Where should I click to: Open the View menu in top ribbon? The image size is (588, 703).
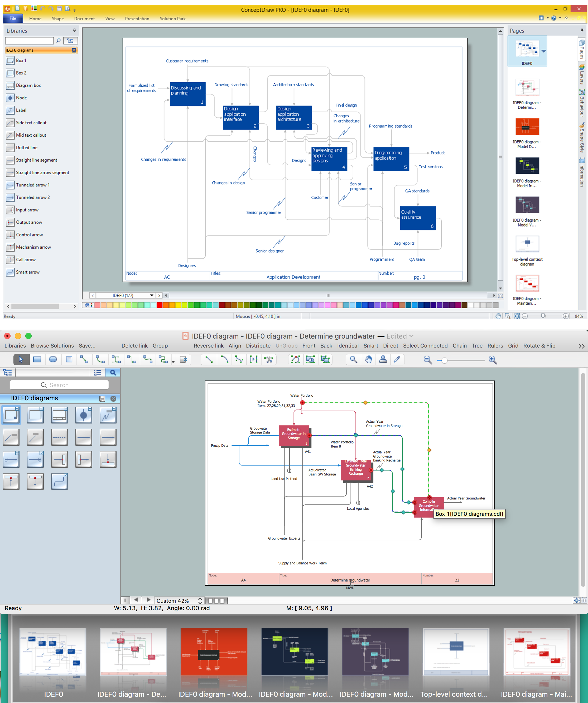pyautogui.click(x=107, y=18)
